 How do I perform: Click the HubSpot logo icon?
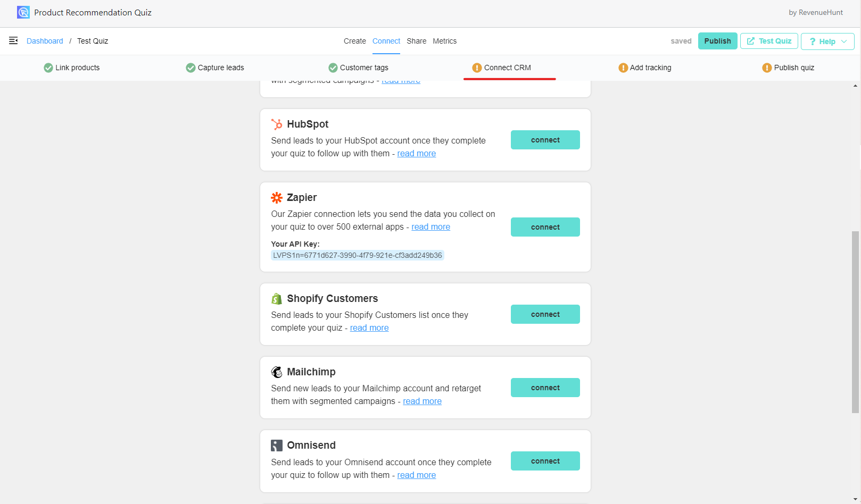(x=277, y=124)
